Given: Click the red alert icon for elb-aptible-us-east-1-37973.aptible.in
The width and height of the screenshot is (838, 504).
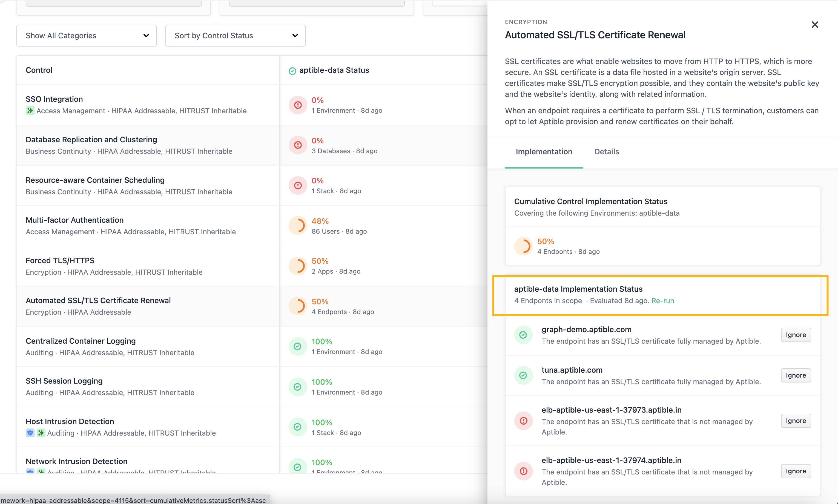Looking at the screenshot, I should [523, 421].
